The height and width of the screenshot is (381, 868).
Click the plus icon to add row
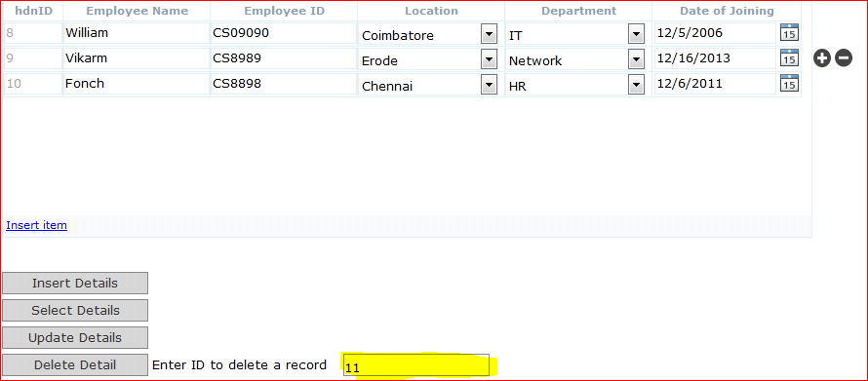(822, 58)
